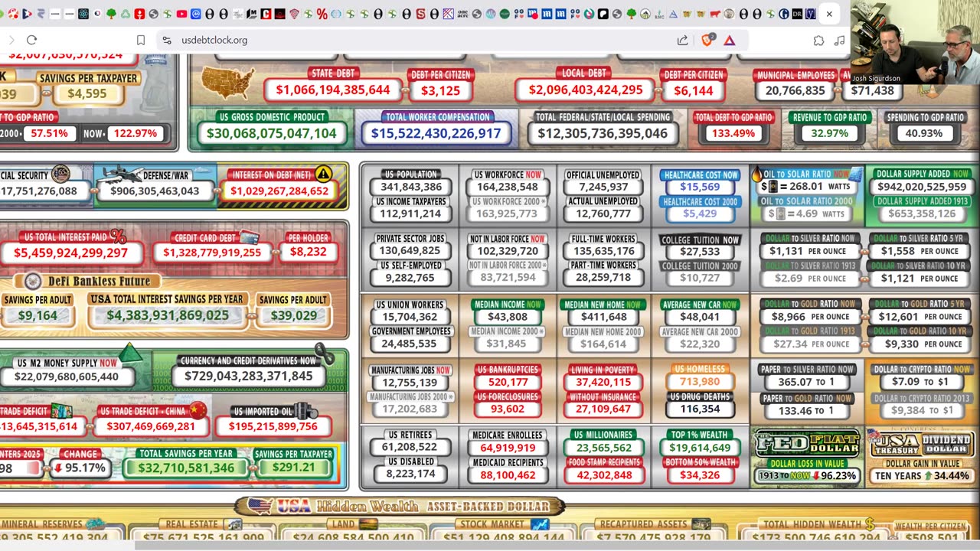Click the Medicaid Recipients value 88,100,462

tap(507, 475)
